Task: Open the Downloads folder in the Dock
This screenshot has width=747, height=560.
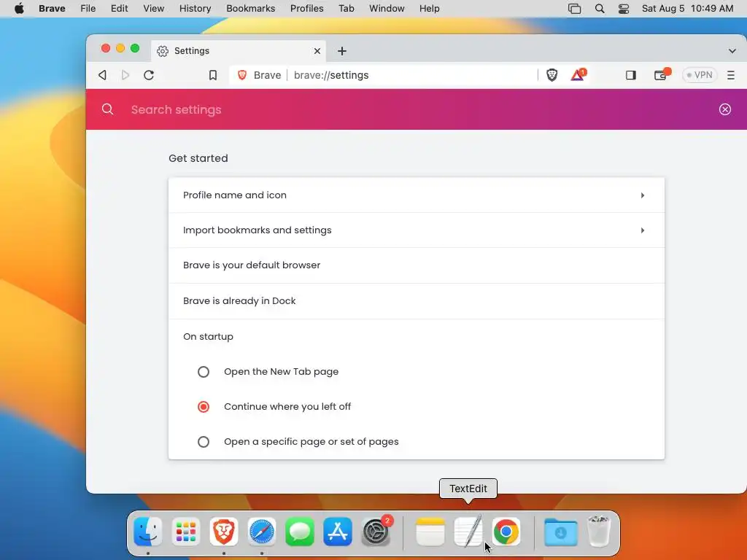Action: 561,532
